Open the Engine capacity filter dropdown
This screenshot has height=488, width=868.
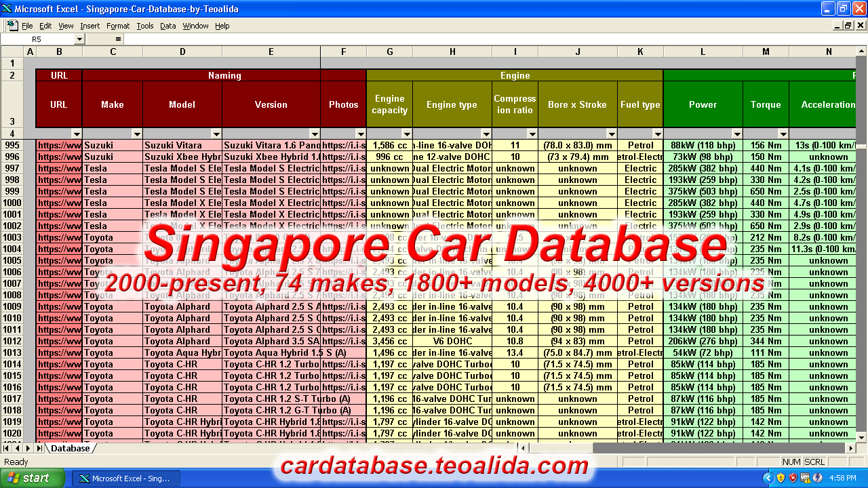click(407, 134)
